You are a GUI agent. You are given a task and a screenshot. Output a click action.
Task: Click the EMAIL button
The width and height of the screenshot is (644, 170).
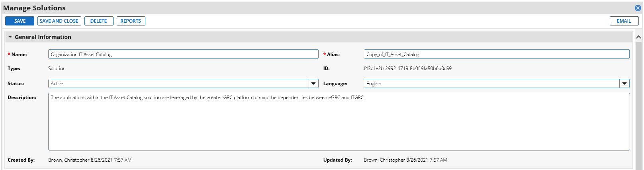click(x=624, y=21)
